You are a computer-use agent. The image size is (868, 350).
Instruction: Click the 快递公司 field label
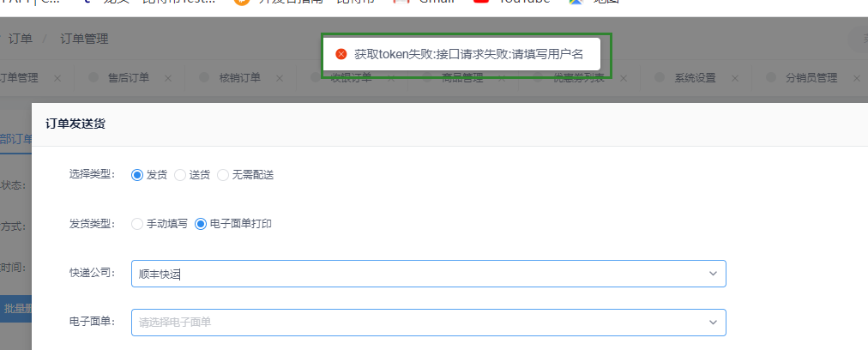[x=92, y=273]
